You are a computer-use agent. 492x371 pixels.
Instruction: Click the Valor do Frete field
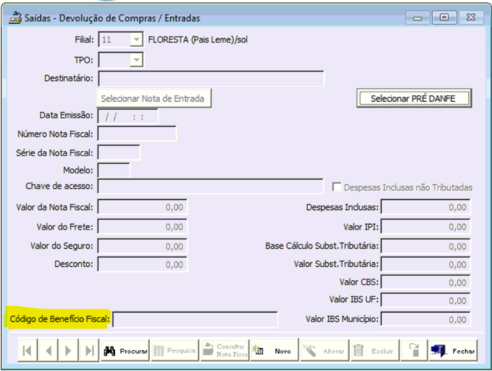point(142,227)
